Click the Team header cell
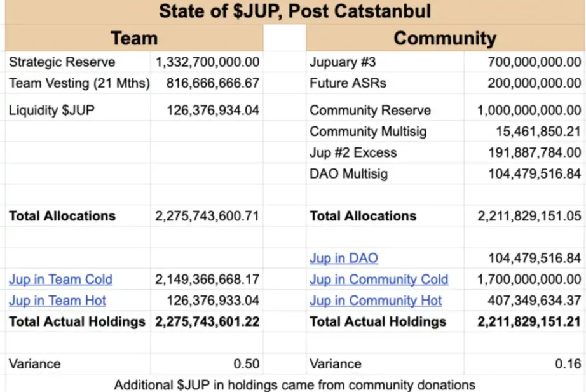This screenshot has height=392, width=586. pyautogui.click(x=134, y=38)
